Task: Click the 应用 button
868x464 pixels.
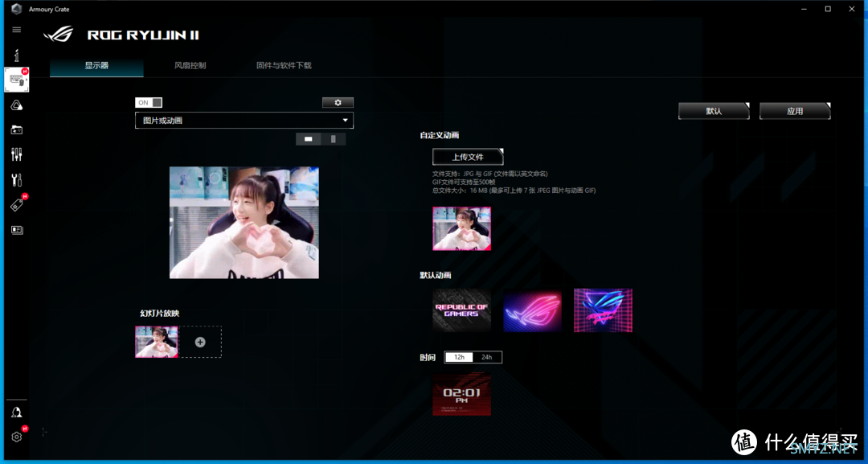Action: coord(795,111)
